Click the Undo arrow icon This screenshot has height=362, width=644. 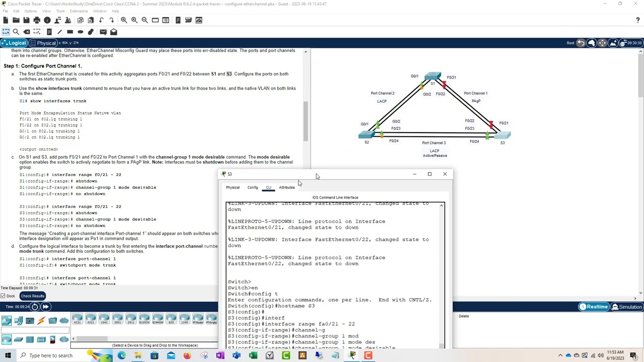[x=102, y=20]
